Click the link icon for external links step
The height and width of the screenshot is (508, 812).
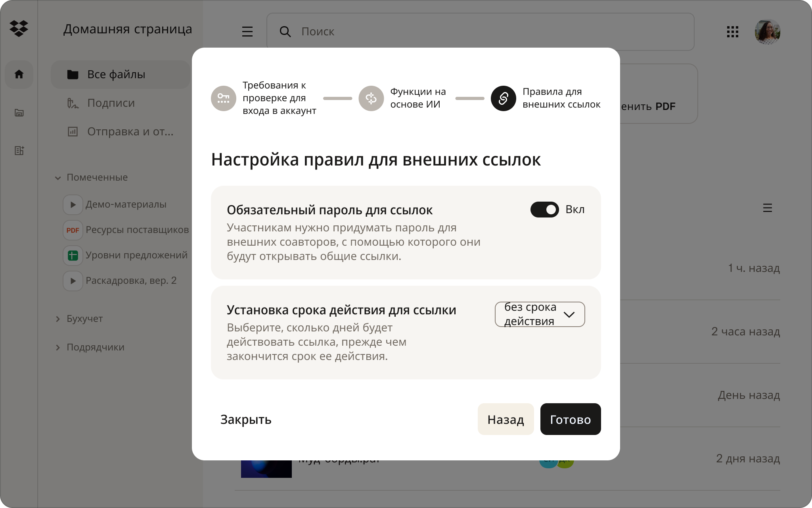504,98
